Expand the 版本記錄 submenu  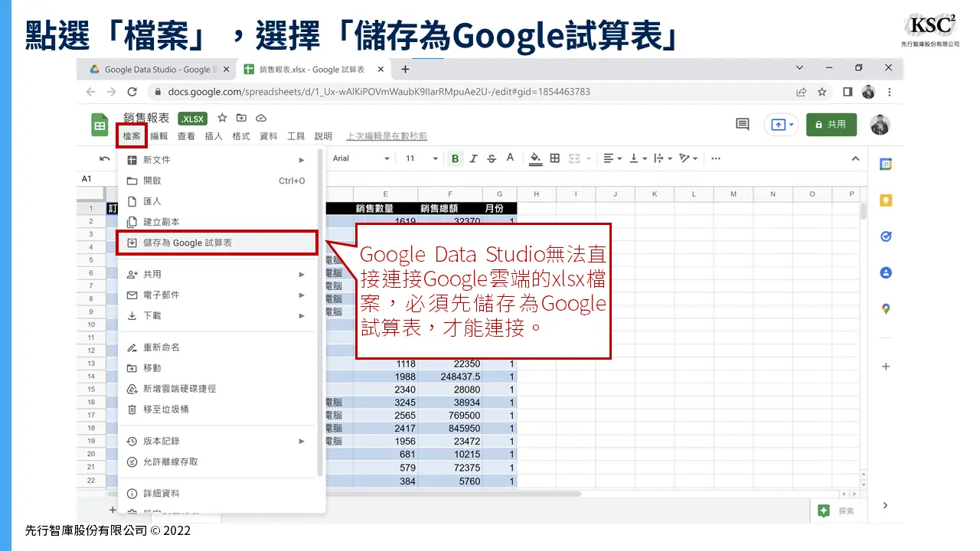(217, 441)
